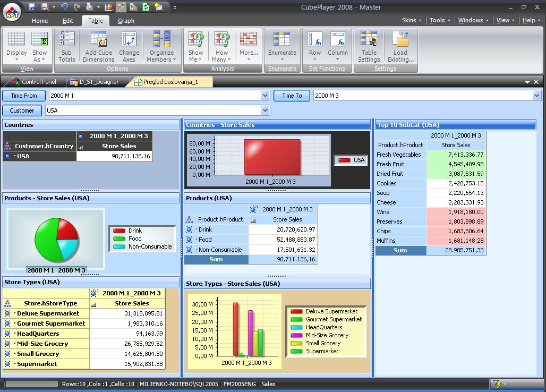Open the SPT application menu orb
The image size is (546, 392).
tap(12, 12)
